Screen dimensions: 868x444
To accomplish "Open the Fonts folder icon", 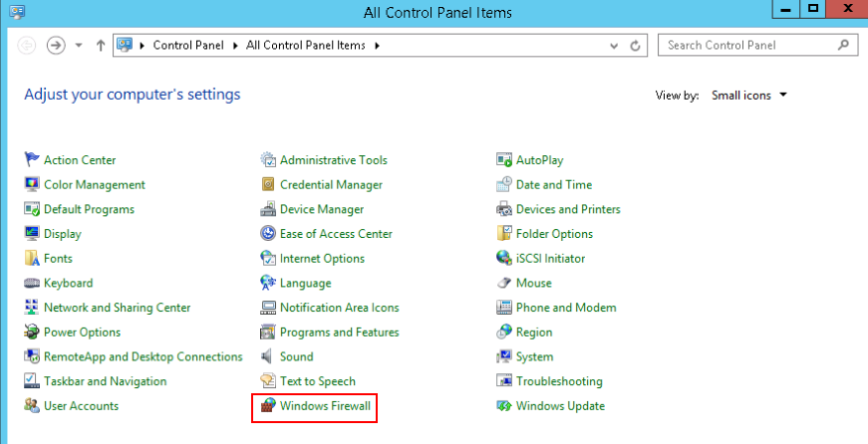I will coord(32,258).
